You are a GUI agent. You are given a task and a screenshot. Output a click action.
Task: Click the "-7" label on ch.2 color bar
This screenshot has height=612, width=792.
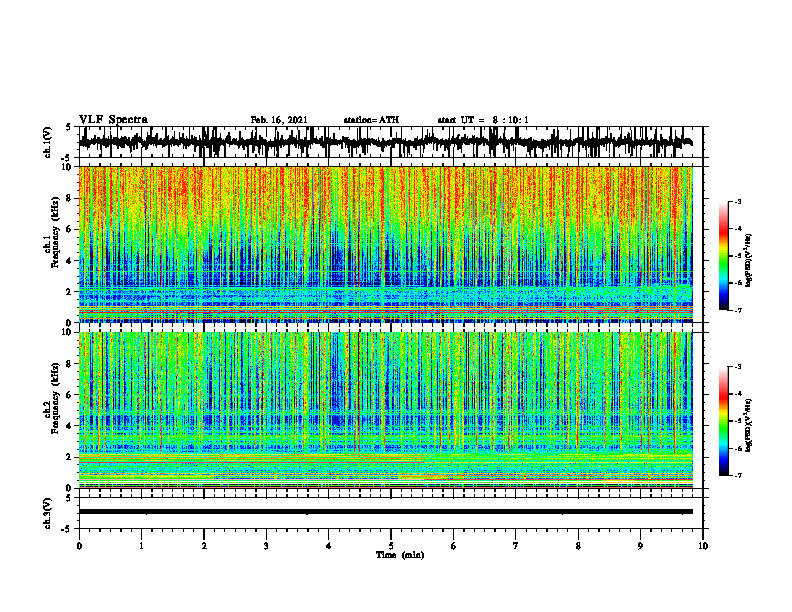[738, 476]
